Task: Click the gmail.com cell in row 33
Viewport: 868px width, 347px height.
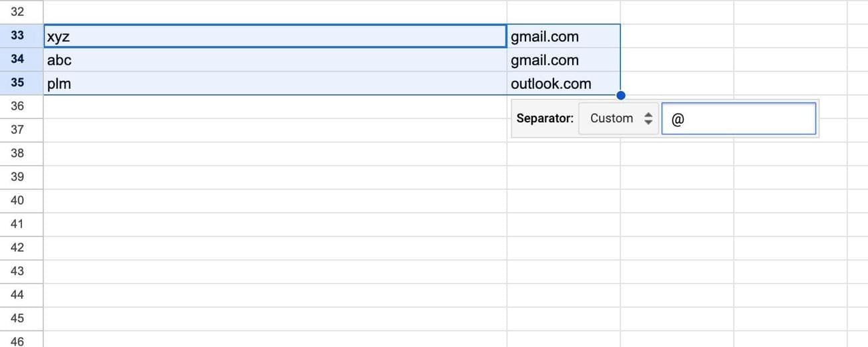Action: (x=563, y=36)
